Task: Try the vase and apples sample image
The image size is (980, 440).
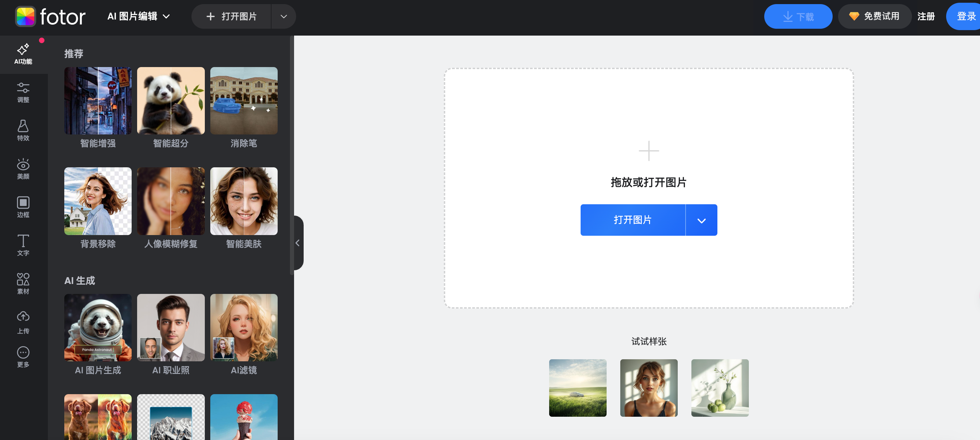Action: click(x=720, y=388)
